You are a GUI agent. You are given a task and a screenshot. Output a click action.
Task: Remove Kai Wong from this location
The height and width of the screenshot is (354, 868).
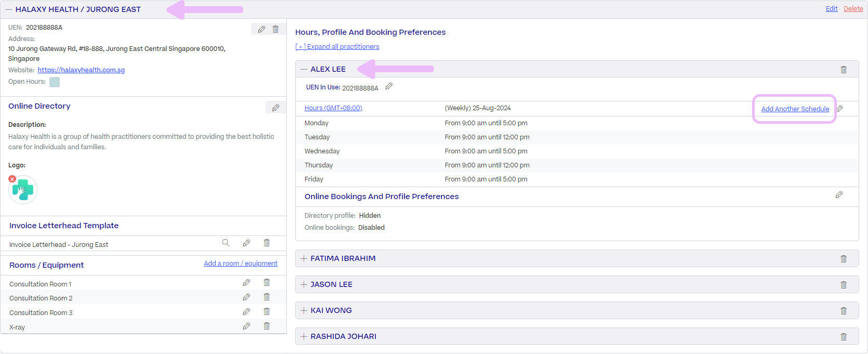click(844, 311)
